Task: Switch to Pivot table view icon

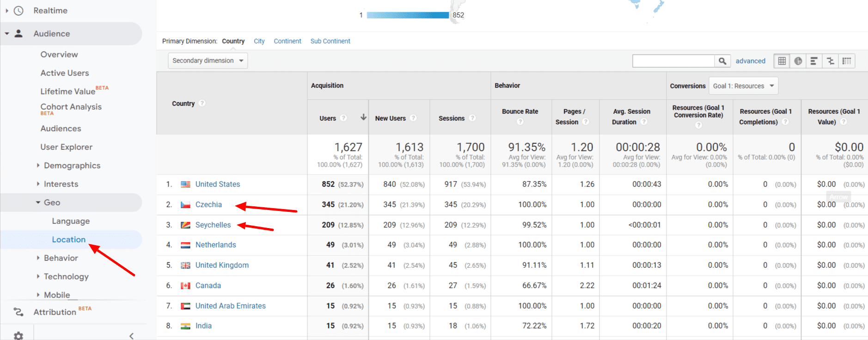Action: 847,61
